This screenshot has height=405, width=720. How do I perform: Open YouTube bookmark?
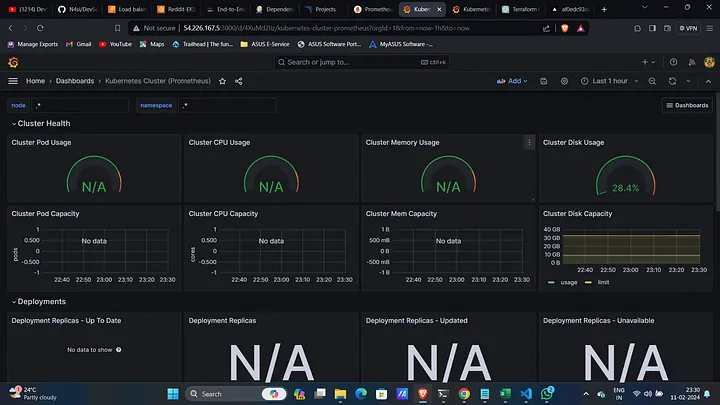coord(116,44)
